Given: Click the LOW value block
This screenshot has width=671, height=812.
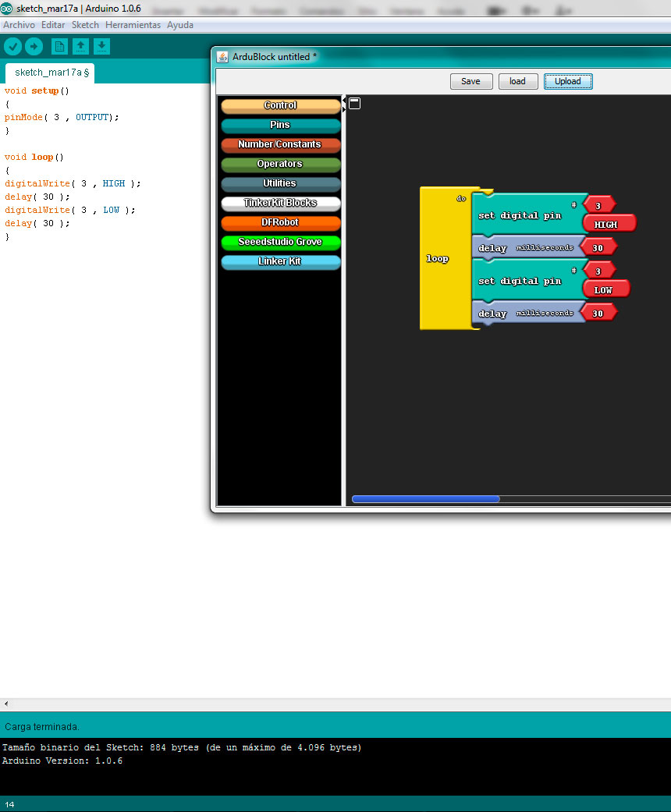Looking at the screenshot, I should point(605,289).
